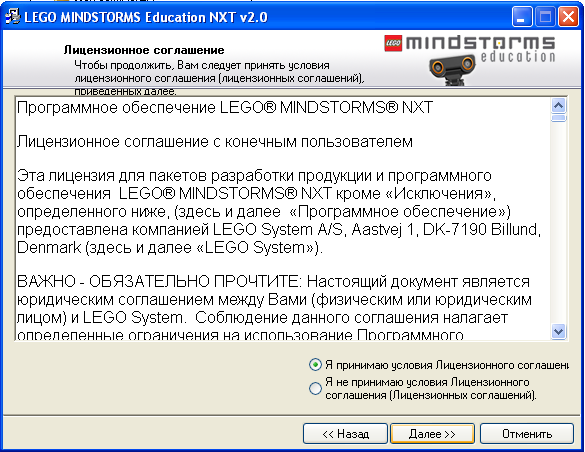
Task: Click 'Программное обеспечение LEGO® MINDSTORMS® NXT' line
Action: [x=225, y=108]
